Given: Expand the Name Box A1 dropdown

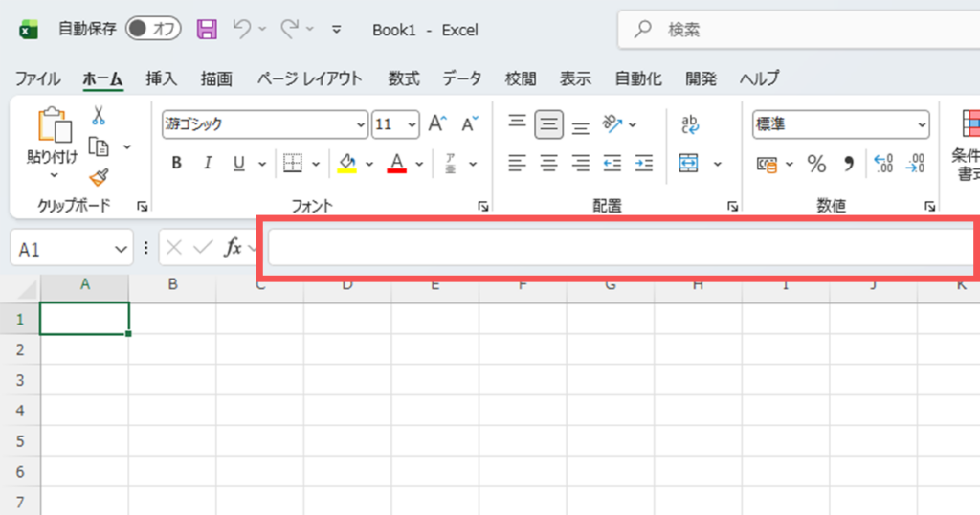Looking at the screenshot, I should click(121, 250).
